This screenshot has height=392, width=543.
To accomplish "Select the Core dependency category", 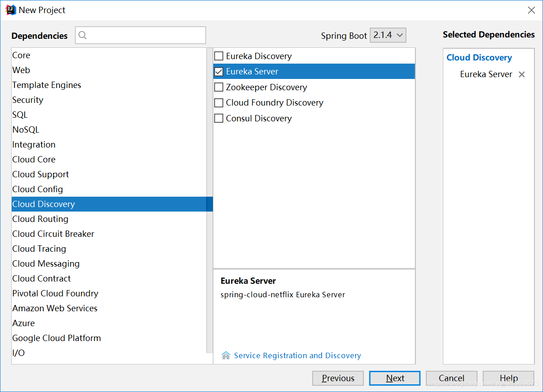I will coord(109,55).
